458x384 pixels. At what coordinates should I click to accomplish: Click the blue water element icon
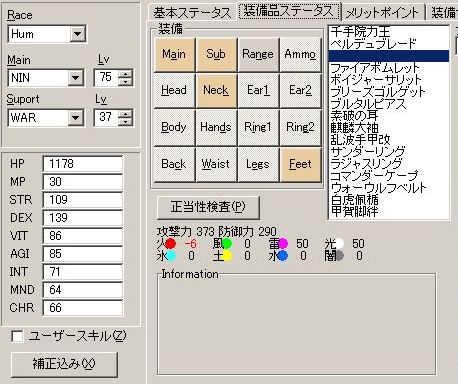[282, 256]
